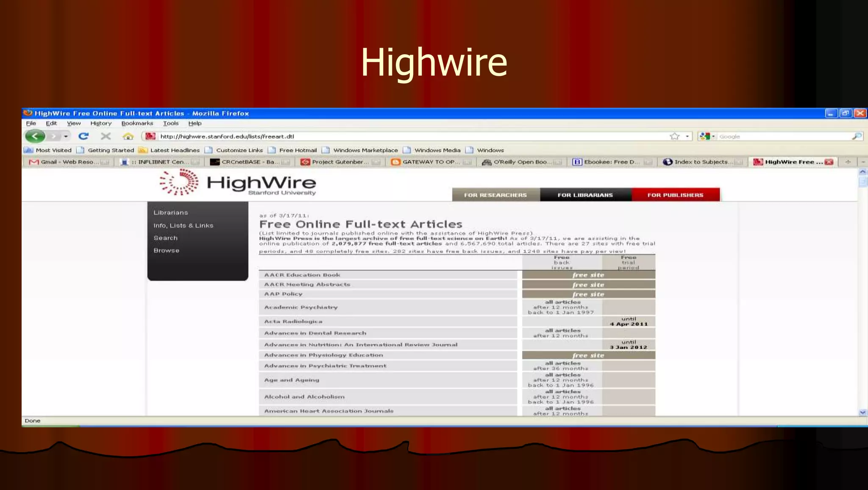Image resolution: width=868 pixels, height=490 pixels.
Task: Switch to the CRCnetBASE tab
Action: [x=250, y=162]
